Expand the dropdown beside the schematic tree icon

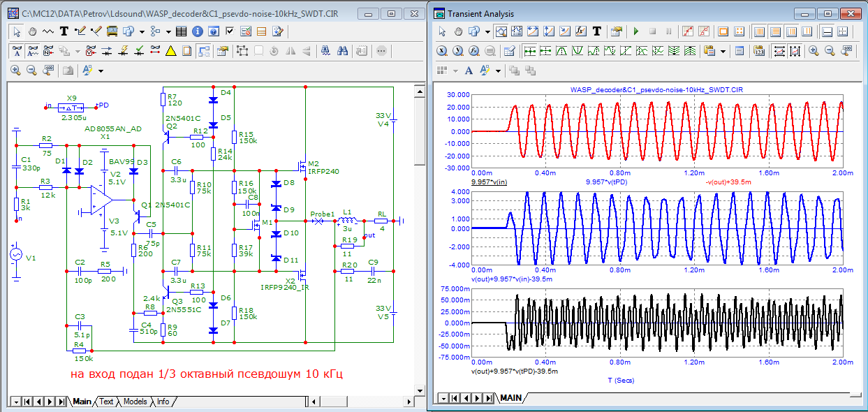pyautogui.click(x=168, y=31)
